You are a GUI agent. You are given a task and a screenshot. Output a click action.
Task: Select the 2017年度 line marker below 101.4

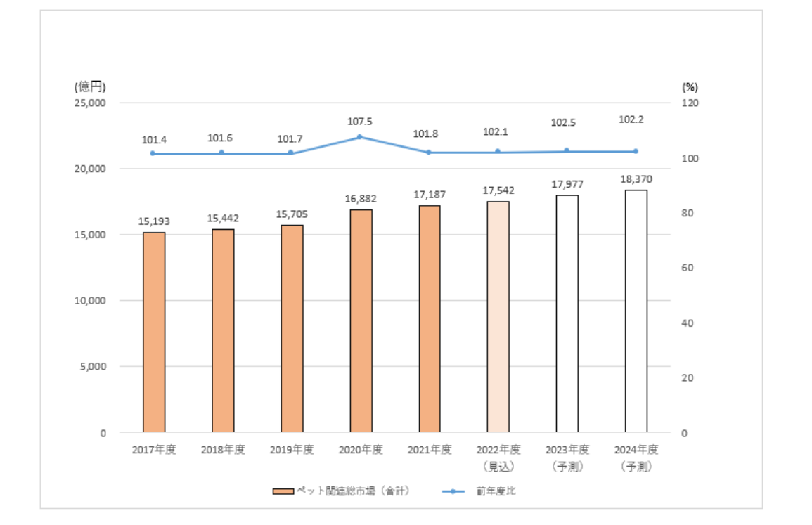pyautogui.click(x=153, y=153)
